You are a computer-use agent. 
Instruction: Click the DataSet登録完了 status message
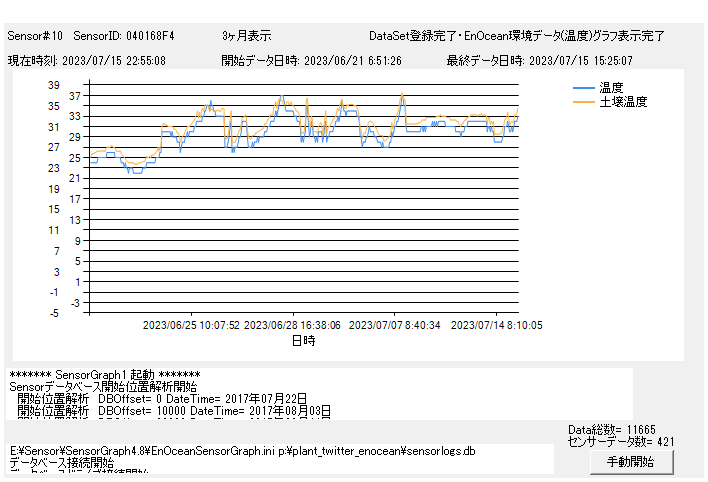[516, 36]
